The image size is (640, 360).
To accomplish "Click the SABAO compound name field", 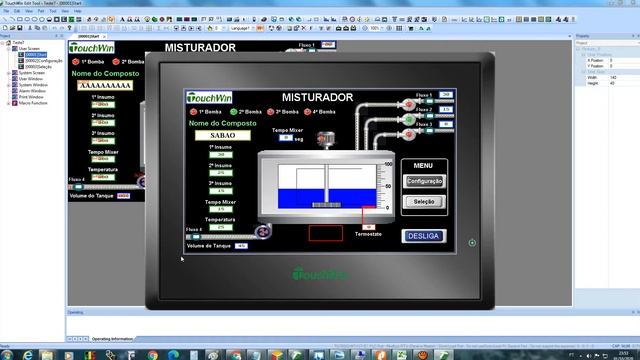I will tap(222, 136).
